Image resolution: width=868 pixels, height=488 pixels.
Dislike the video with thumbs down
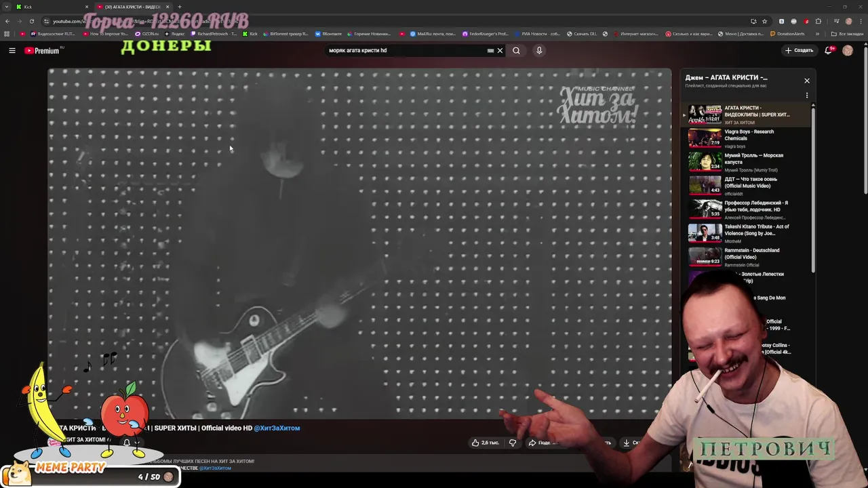tap(513, 443)
